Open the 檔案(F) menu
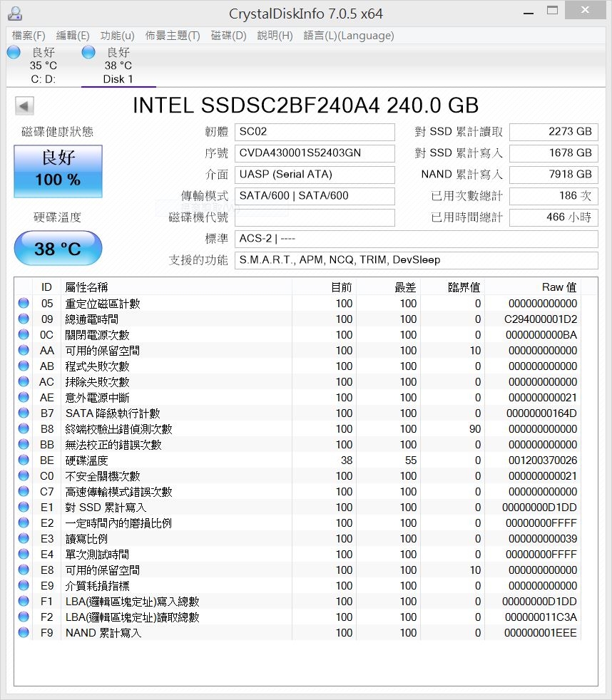The width and height of the screenshot is (612, 700). (x=29, y=36)
